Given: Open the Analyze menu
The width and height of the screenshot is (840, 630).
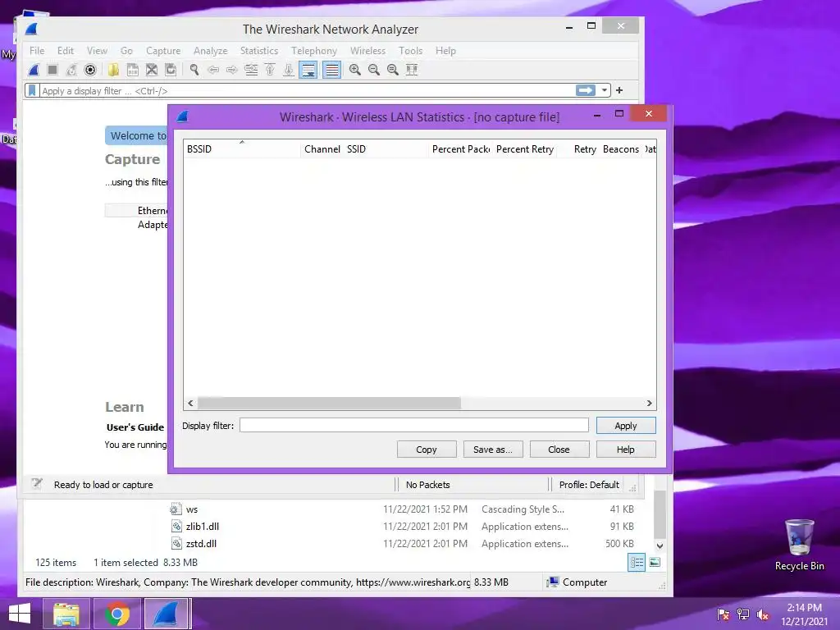Looking at the screenshot, I should click(x=211, y=51).
